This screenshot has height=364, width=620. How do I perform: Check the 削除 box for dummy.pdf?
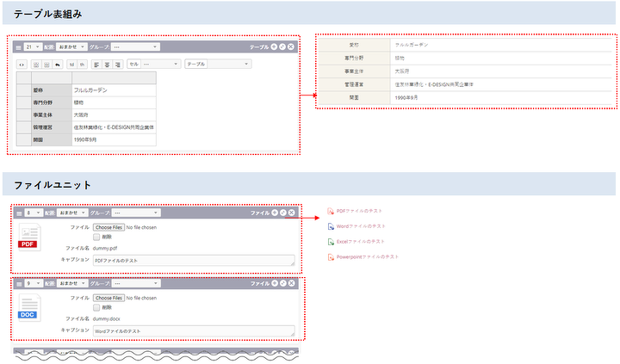(x=96, y=236)
